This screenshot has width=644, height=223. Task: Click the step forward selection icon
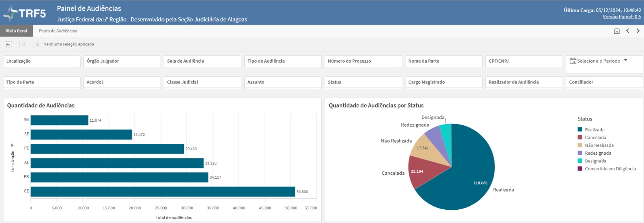[x=23, y=44]
